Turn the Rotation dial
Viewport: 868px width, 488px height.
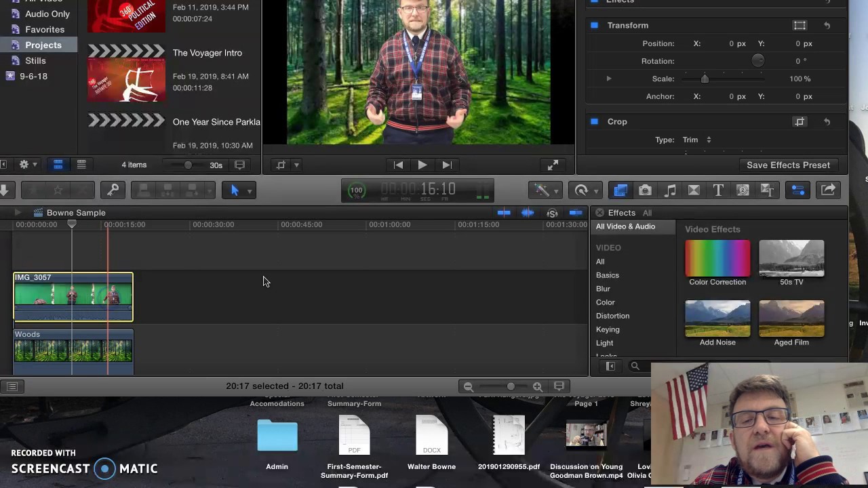coord(757,61)
